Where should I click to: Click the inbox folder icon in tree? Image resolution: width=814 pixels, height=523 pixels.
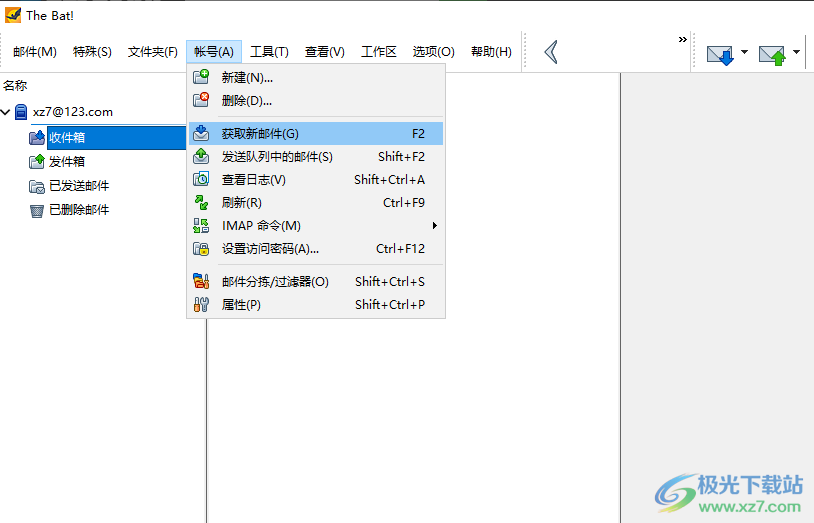37,137
